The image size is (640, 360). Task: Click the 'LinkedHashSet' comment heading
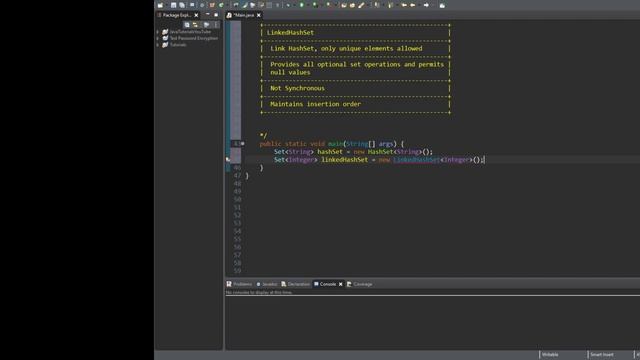pyautogui.click(x=290, y=33)
